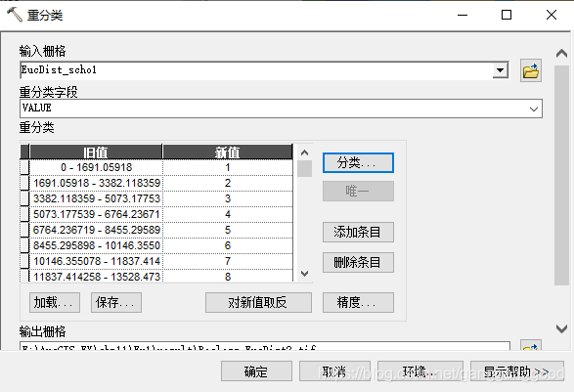Viewport: 574px width, 392px height.
Task: Click reclass table scroll up arrow
Action: click(304, 152)
